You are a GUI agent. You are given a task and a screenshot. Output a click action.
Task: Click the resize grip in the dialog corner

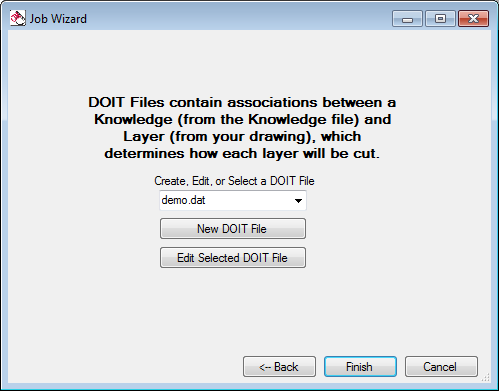486,377
